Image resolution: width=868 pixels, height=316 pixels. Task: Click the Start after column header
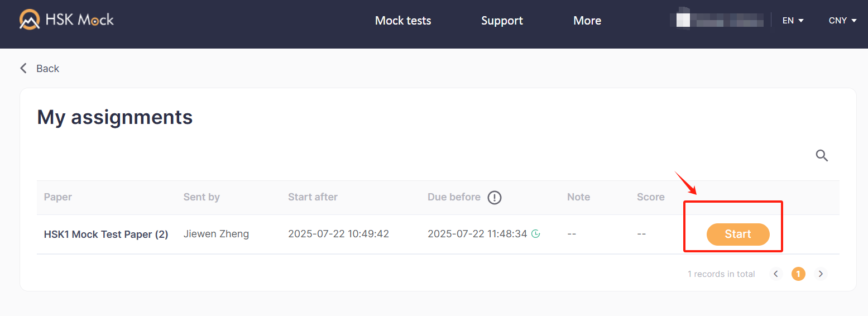pyautogui.click(x=313, y=197)
